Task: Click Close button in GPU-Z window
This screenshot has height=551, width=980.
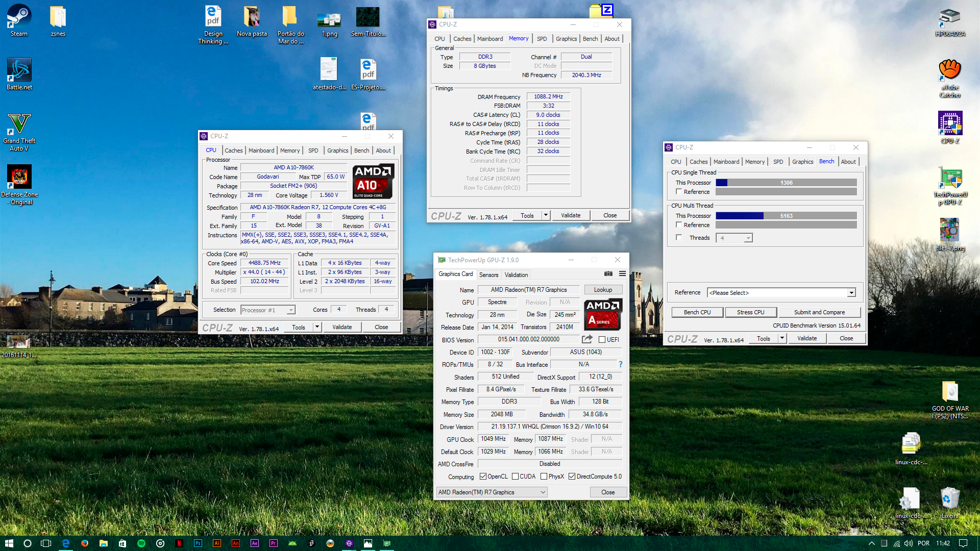Action: [608, 492]
